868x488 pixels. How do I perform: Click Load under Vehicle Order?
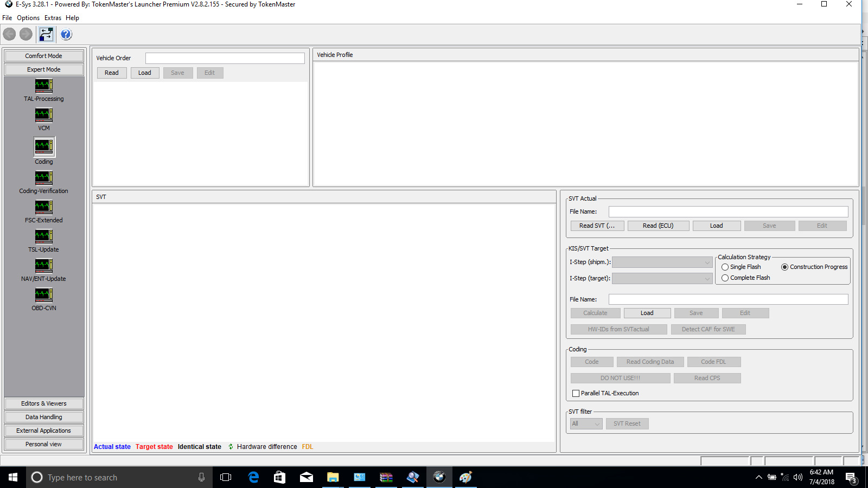coord(145,73)
